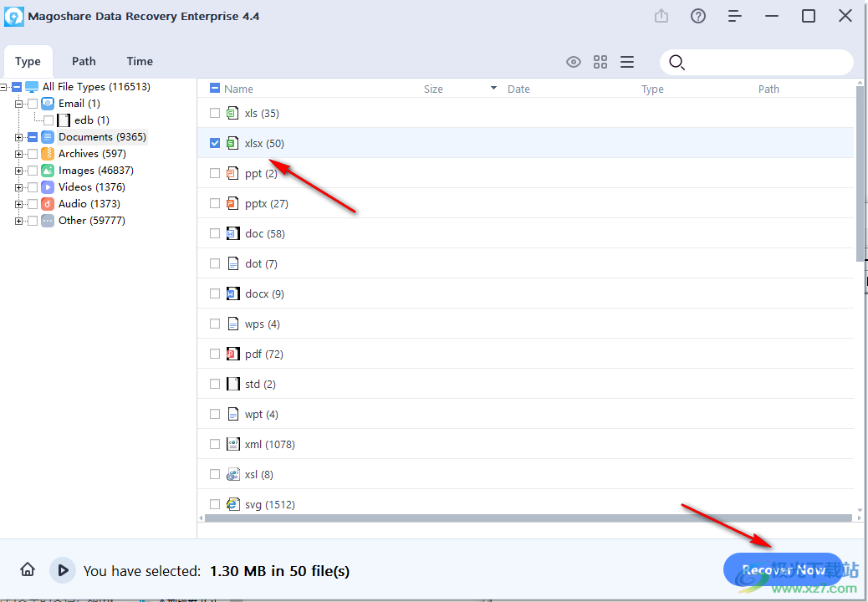Go to home screen via house icon
The image size is (868, 602).
[x=27, y=569]
